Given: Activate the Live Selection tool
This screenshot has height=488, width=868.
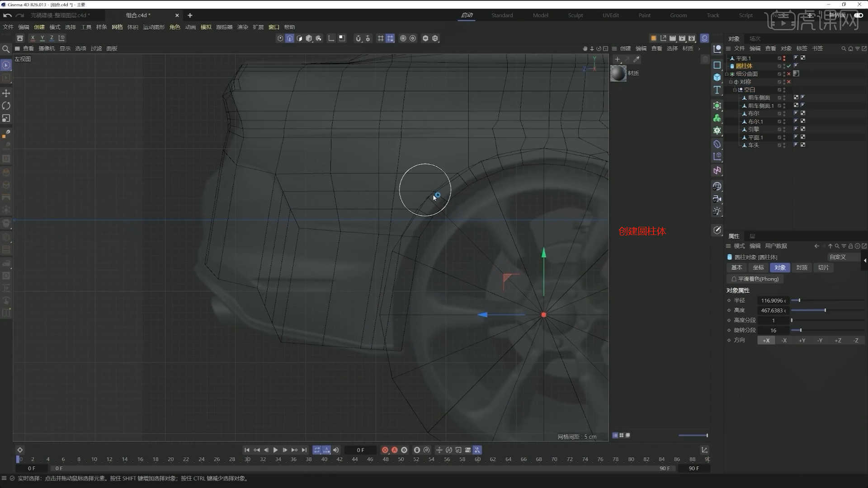Looking at the screenshot, I should tap(6, 66).
